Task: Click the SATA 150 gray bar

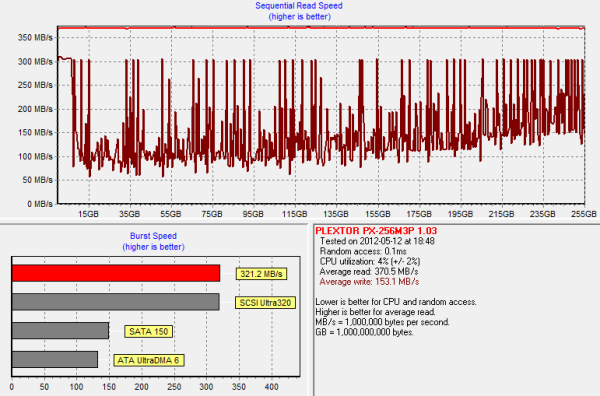Action: coord(60,331)
